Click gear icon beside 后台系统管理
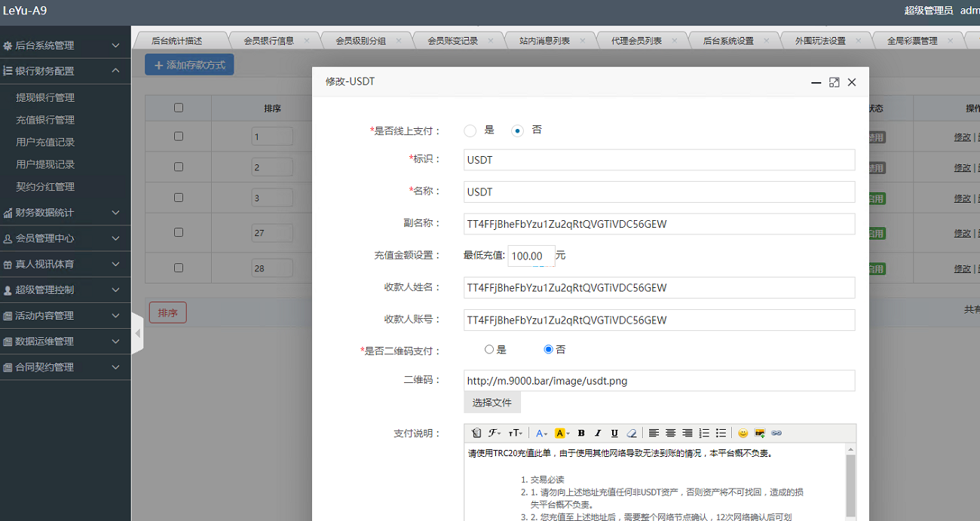This screenshot has height=521, width=980. 8,46
